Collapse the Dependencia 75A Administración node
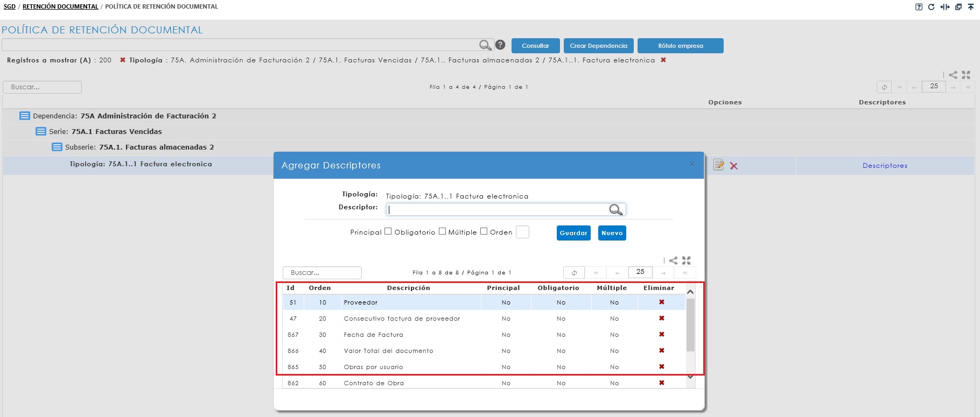Image resolution: width=980 pixels, height=417 pixels. coord(24,116)
